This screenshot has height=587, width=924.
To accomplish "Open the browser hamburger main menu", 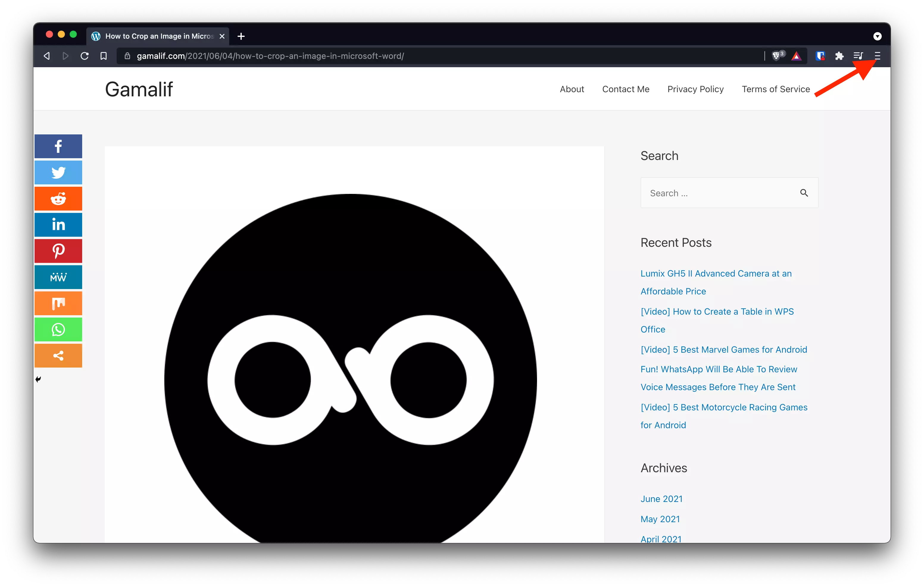I will [x=877, y=56].
